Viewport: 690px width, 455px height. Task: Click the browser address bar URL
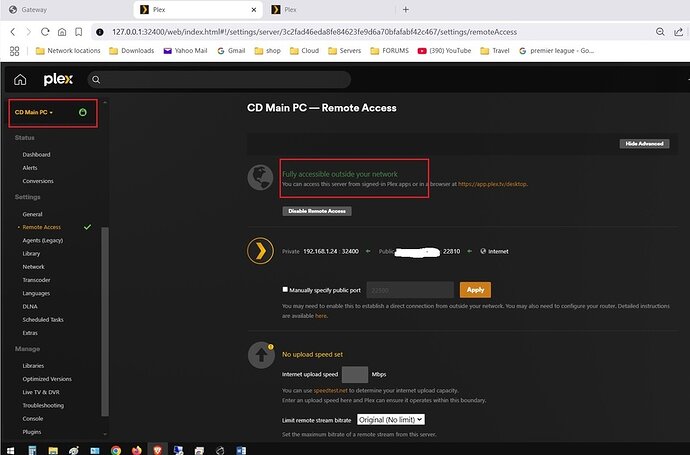click(314, 32)
